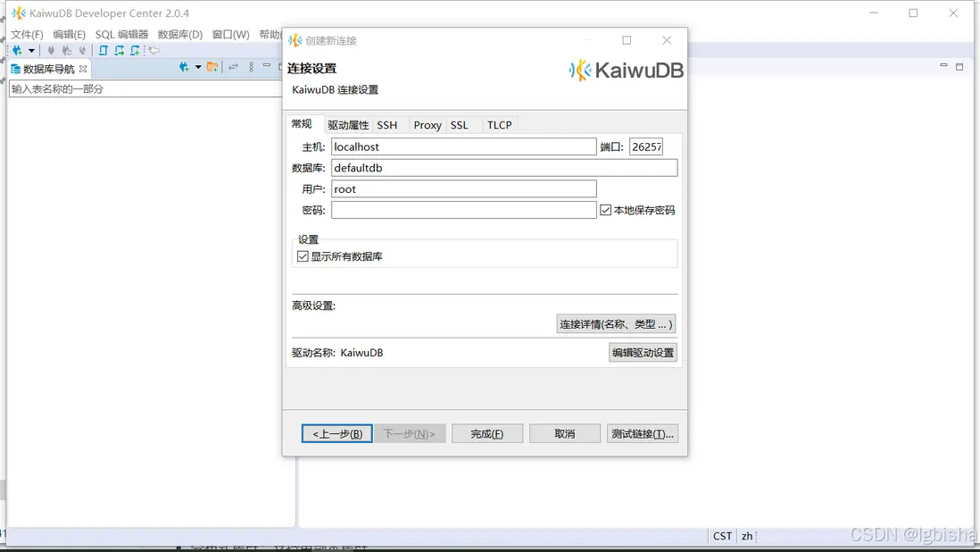
Task: Switch to the Proxy tab
Action: (x=428, y=125)
